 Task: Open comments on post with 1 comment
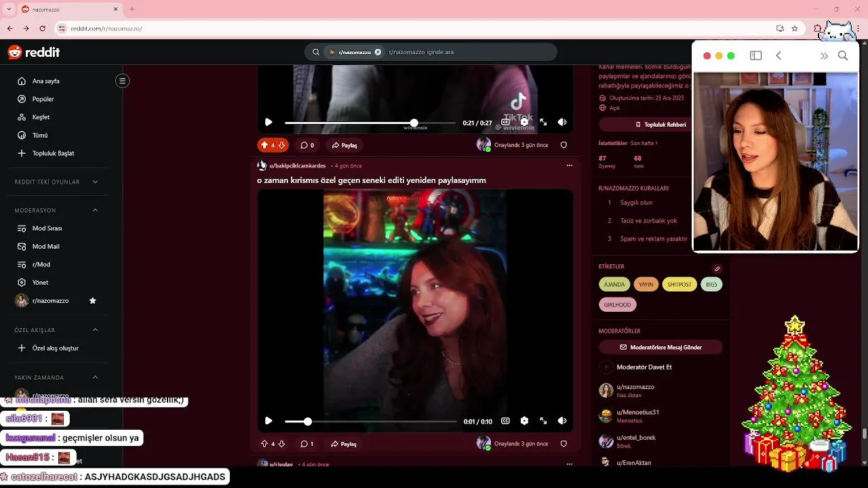point(307,444)
